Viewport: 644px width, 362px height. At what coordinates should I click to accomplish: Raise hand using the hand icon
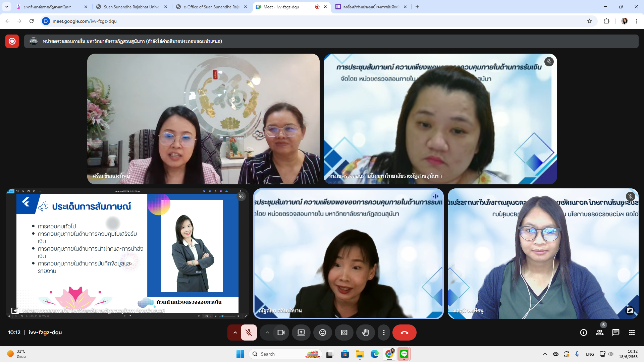[x=365, y=333]
